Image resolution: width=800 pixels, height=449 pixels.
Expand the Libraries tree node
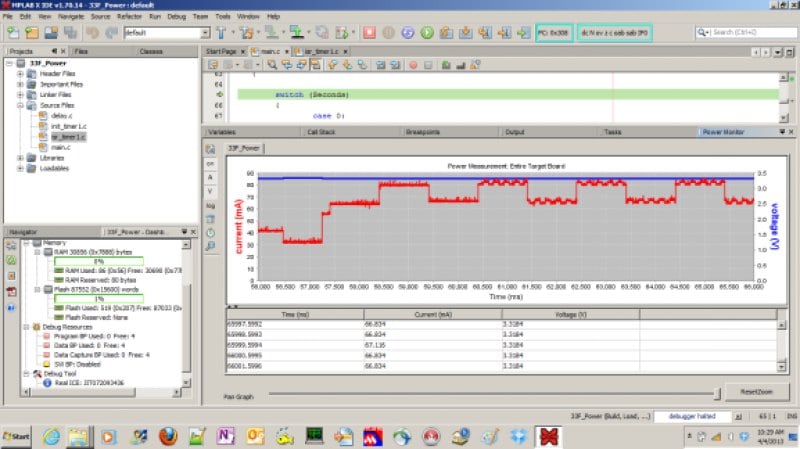(x=20, y=158)
